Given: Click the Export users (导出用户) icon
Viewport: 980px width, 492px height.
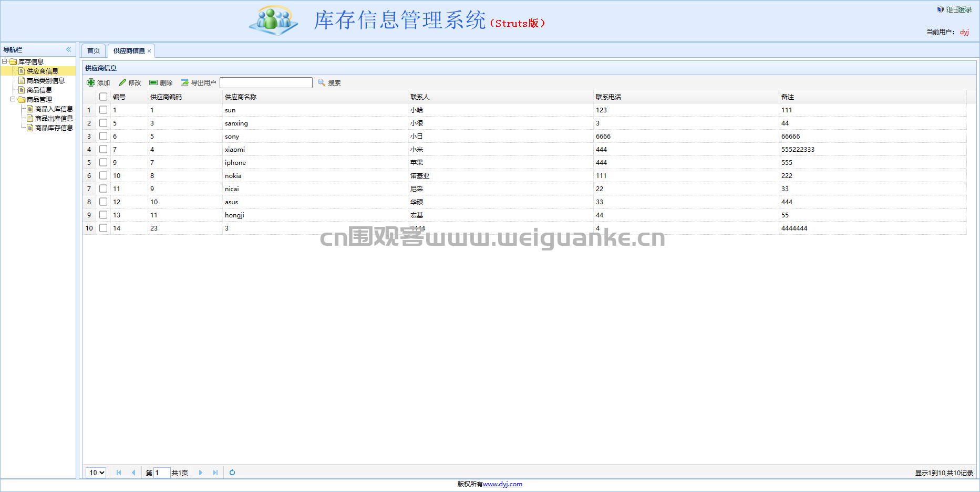Looking at the screenshot, I should 184,82.
